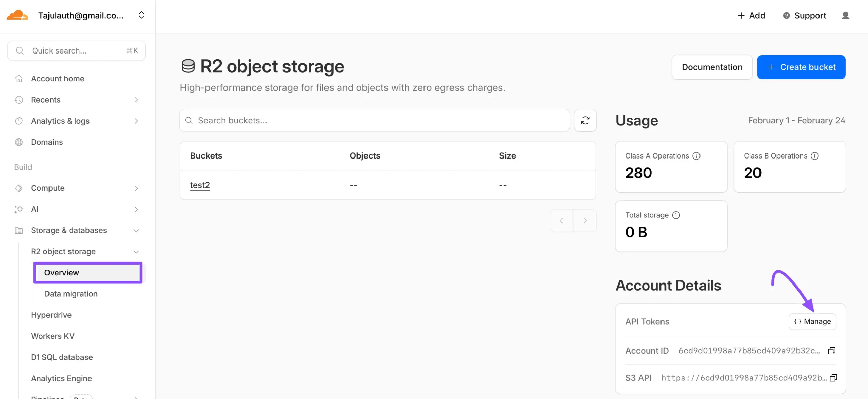The width and height of the screenshot is (868, 399).
Task: Open the test2 bucket link
Action: (x=200, y=185)
